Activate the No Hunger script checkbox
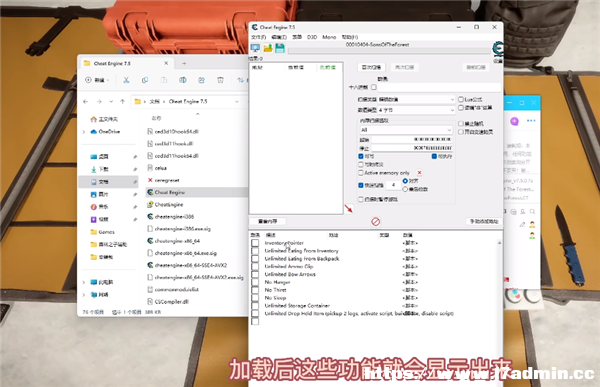Image resolution: width=600 pixels, height=387 pixels. 255,282
